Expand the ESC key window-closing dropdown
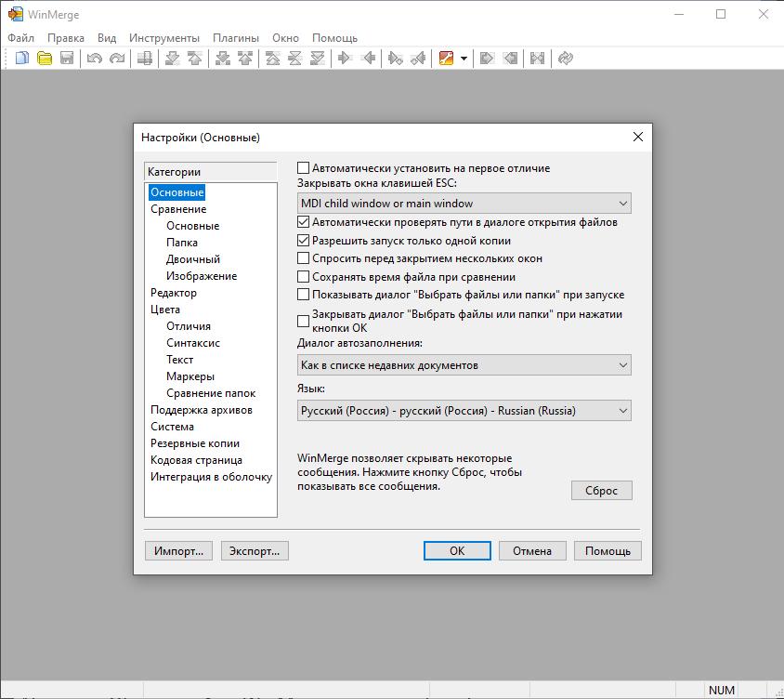This screenshot has height=699, width=784. 464,204
